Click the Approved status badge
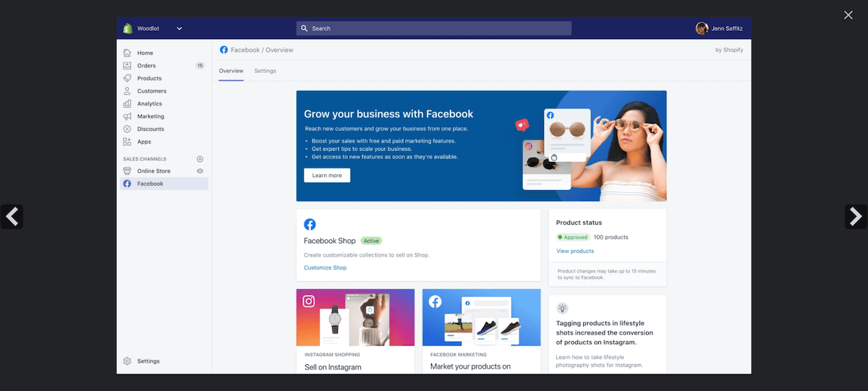 point(573,237)
